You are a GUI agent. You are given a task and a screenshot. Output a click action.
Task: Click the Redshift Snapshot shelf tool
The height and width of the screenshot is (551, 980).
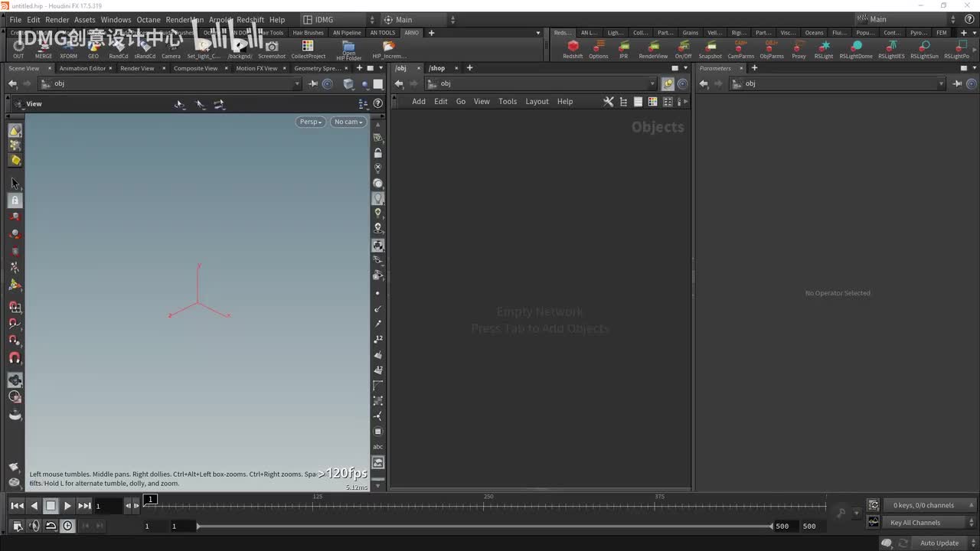coord(710,47)
